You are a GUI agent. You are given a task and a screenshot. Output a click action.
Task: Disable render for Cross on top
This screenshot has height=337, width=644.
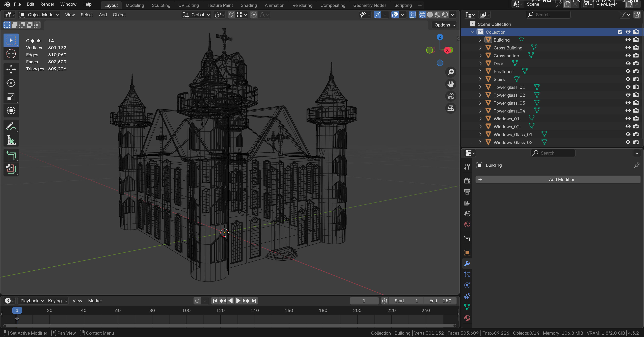[636, 55]
